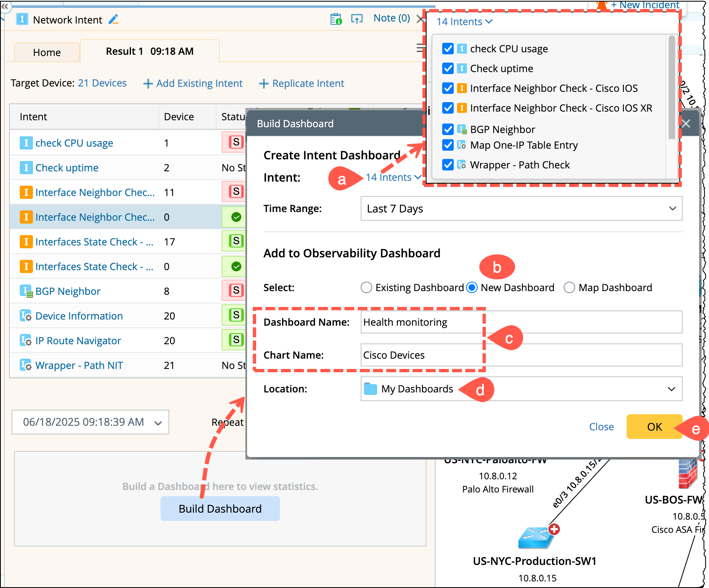Open the BGP Neighbor intent link
Image resolution: width=709 pixels, height=588 pixels.
click(x=68, y=291)
